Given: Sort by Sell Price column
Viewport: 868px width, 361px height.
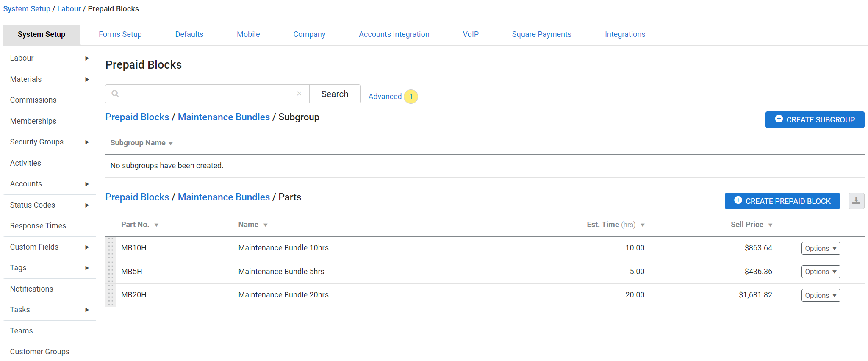Looking at the screenshot, I should 752,225.
